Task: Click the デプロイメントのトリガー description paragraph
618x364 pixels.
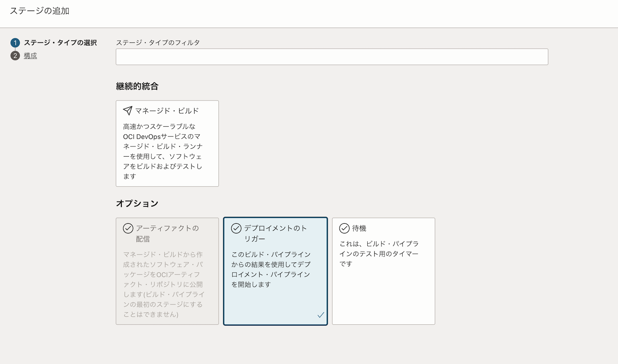Action: click(271, 269)
